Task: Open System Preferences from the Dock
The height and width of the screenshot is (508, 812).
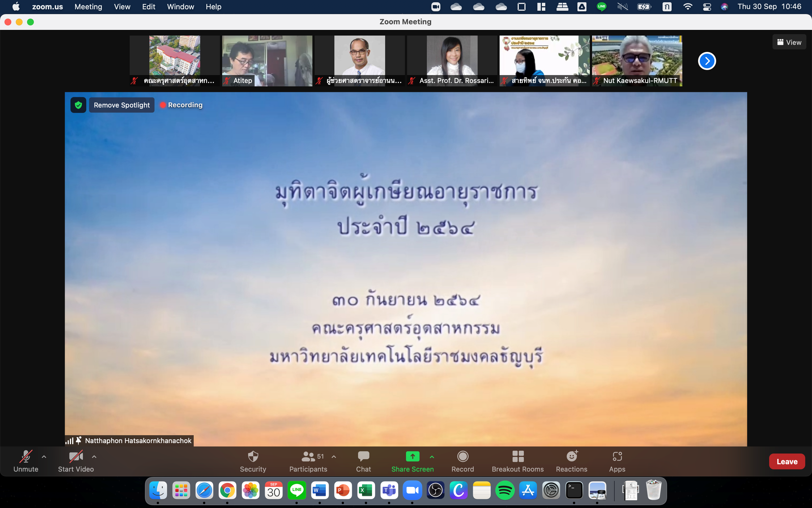Action: [x=551, y=491]
